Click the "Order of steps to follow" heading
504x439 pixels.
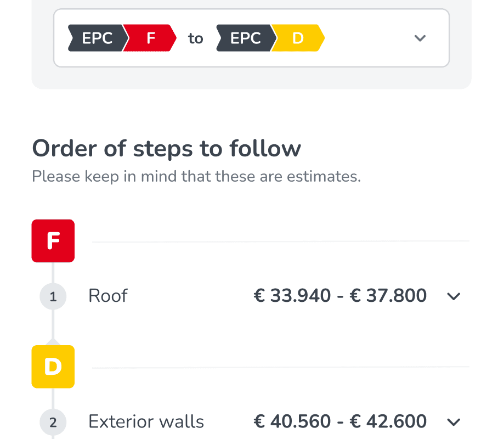[166, 149]
